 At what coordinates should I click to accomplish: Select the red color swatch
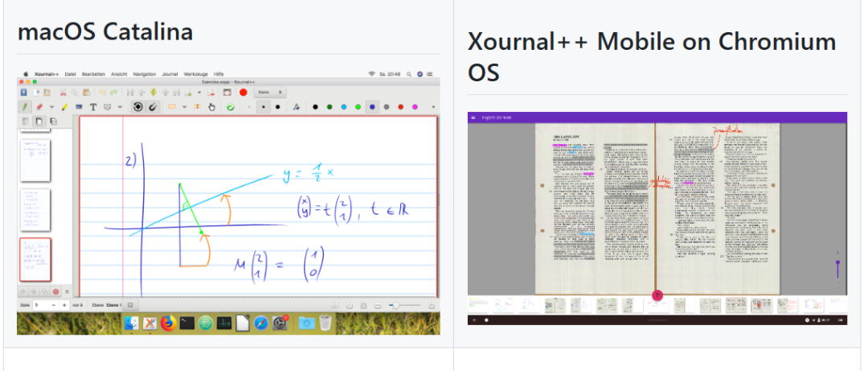click(x=401, y=106)
